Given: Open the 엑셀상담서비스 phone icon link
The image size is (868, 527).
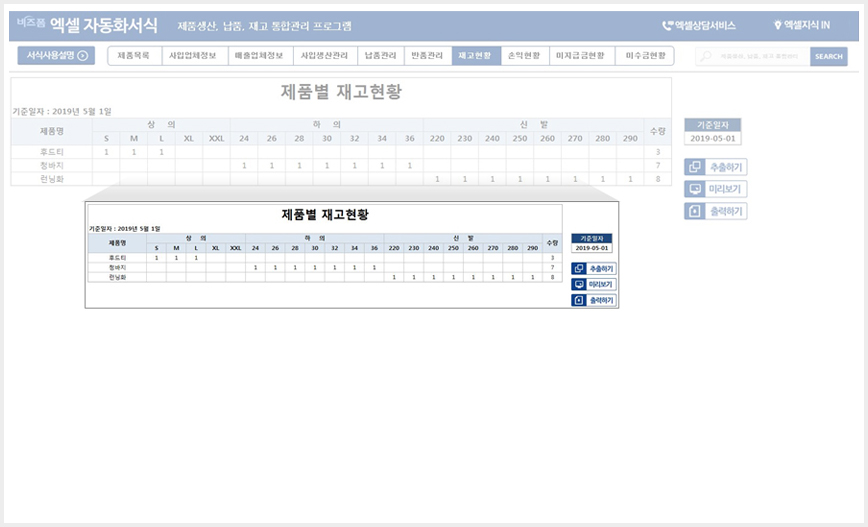Looking at the screenshot, I should [699, 25].
